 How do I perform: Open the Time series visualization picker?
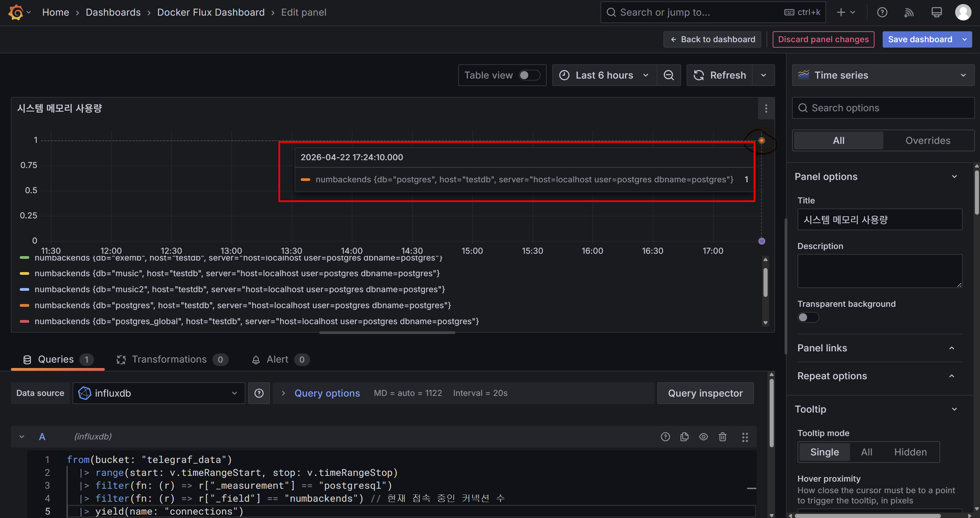pos(883,75)
